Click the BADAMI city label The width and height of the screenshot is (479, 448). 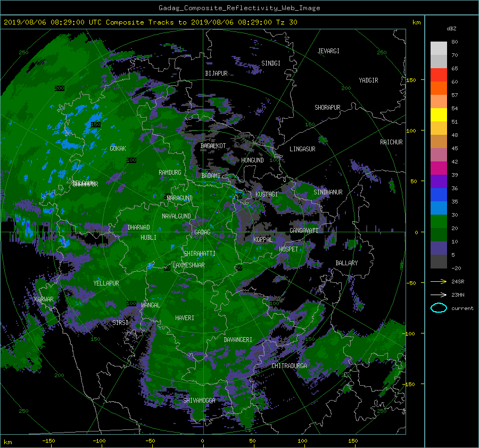click(x=211, y=176)
